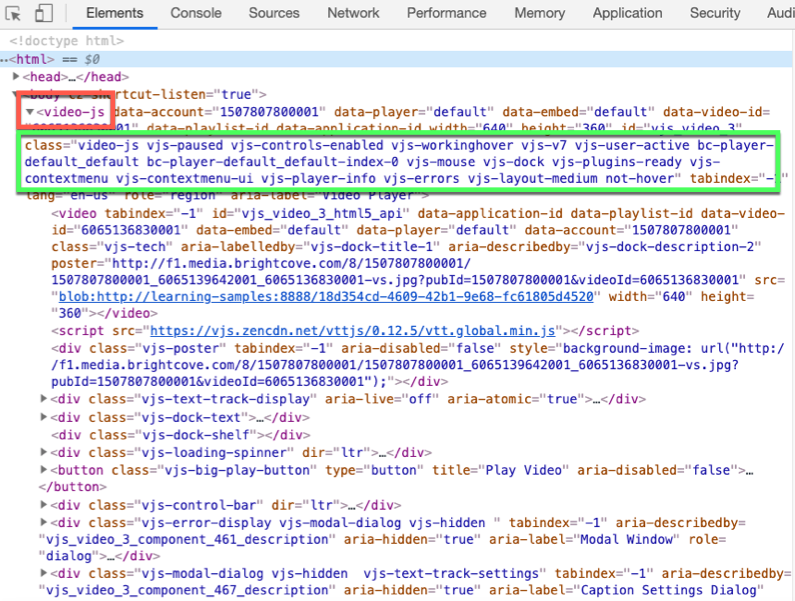Viewport: 795px width, 601px height.
Task: Switch to the Console tab
Action: [x=196, y=13]
